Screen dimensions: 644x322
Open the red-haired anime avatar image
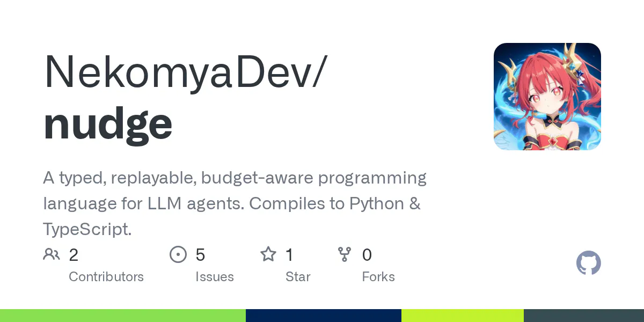[547, 97]
